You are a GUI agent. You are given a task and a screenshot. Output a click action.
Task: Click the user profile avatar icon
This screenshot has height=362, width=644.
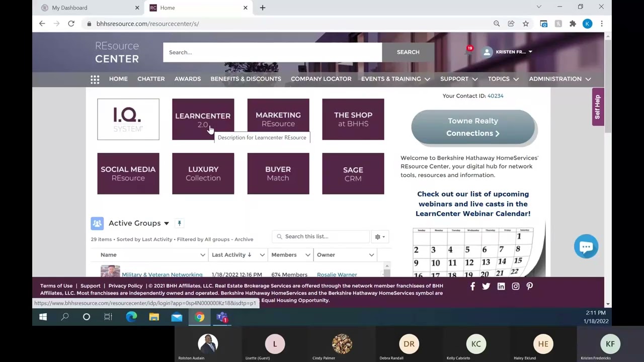point(487,52)
